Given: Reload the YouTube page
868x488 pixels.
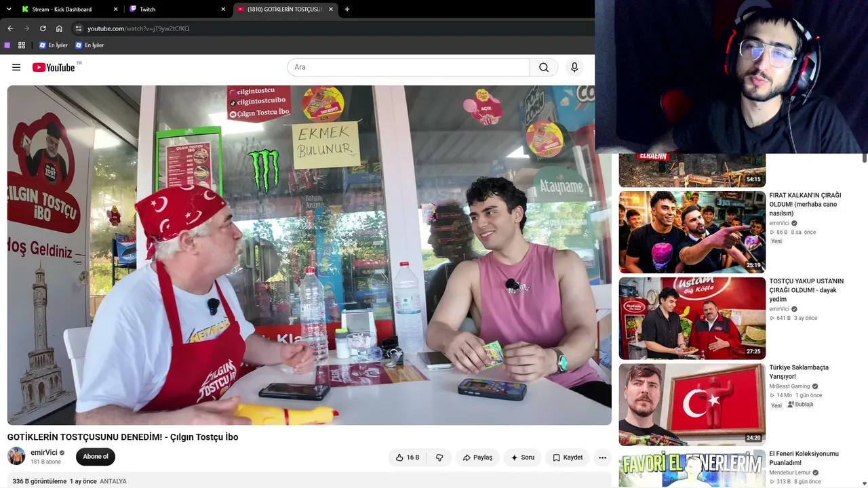Looking at the screenshot, I should pos(43,28).
